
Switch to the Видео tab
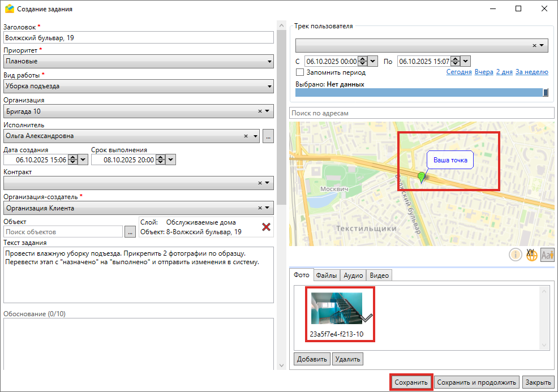pyautogui.click(x=379, y=275)
